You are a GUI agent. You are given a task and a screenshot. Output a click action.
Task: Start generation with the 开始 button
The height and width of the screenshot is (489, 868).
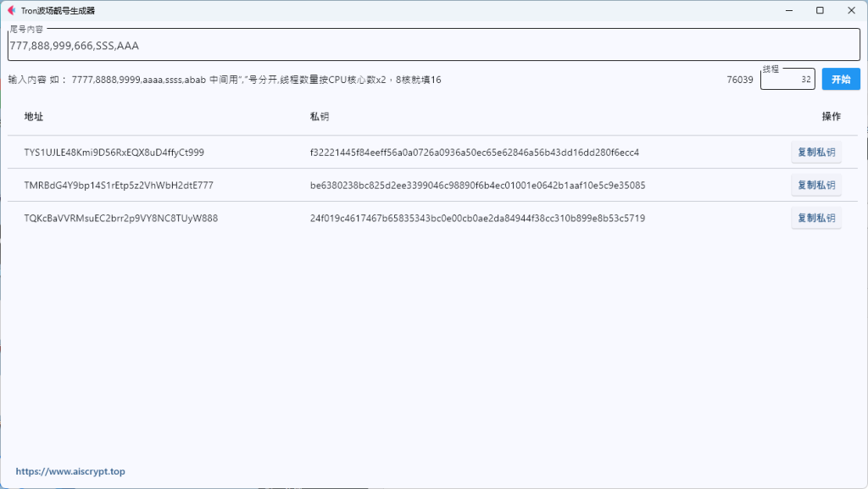pos(840,79)
